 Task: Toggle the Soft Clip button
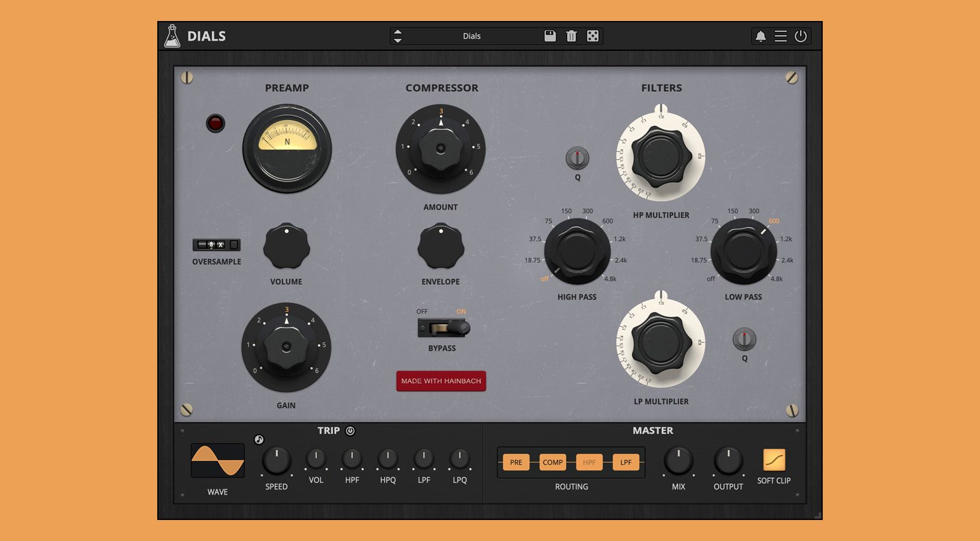(774, 460)
